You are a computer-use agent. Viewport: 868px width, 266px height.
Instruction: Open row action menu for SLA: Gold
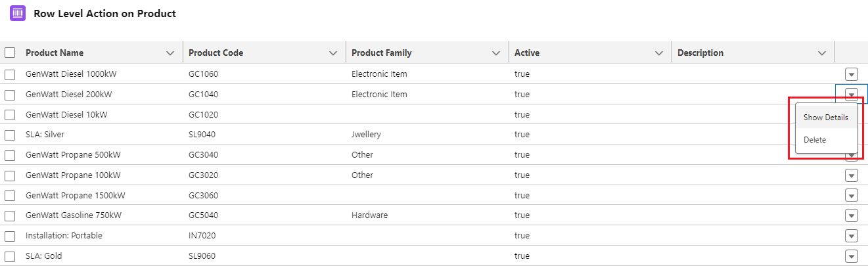[x=852, y=256]
